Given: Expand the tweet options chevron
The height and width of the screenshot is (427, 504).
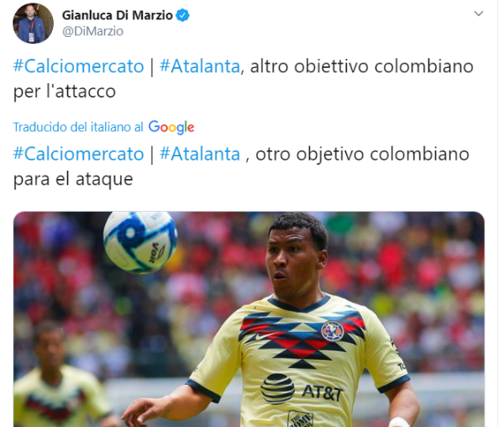Looking at the screenshot, I should 479,13.
